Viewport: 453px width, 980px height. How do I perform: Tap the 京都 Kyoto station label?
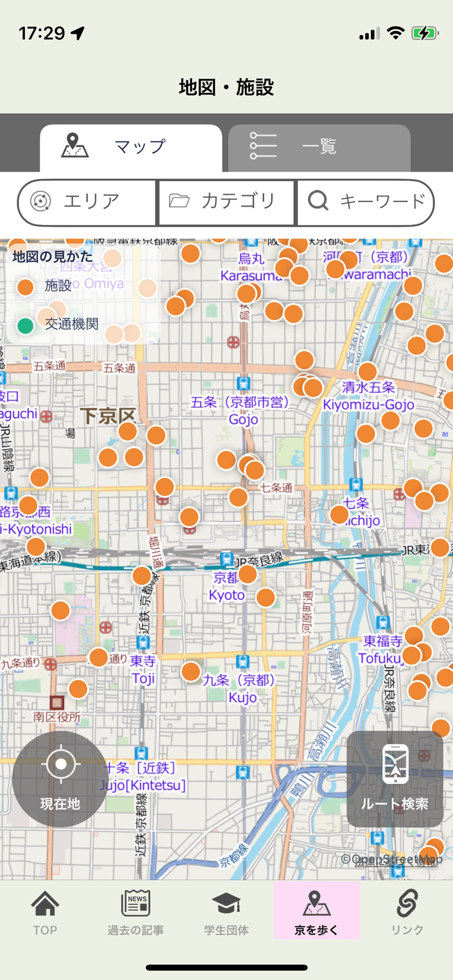pyautogui.click(x=226, y=587)
